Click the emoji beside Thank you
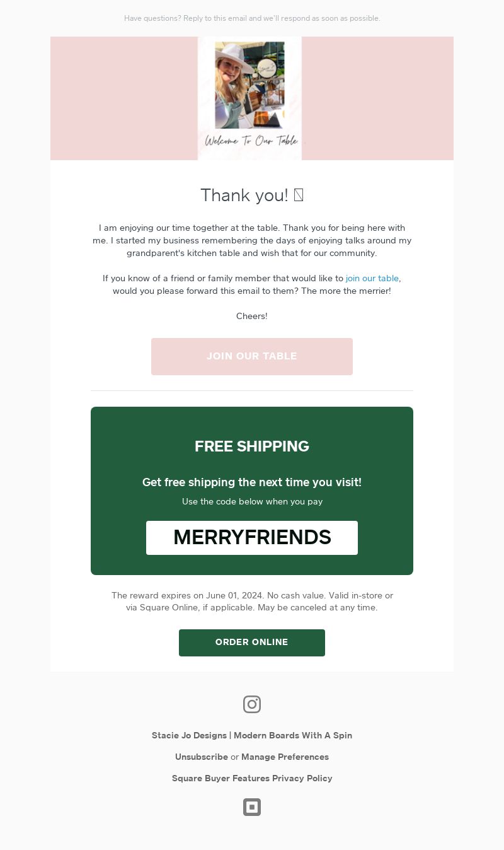Screen dimensions: 504x850 click(x=299, y=195)
